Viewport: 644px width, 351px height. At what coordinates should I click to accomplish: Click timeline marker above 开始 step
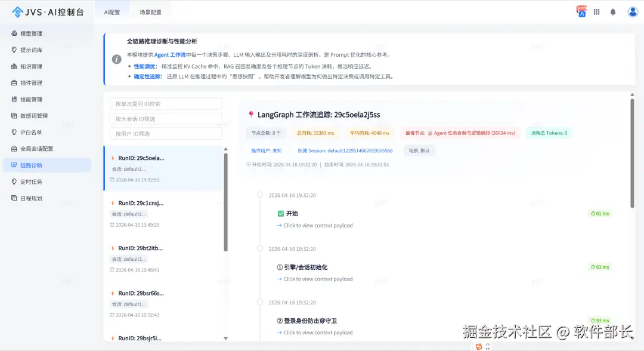coord(259,195)
